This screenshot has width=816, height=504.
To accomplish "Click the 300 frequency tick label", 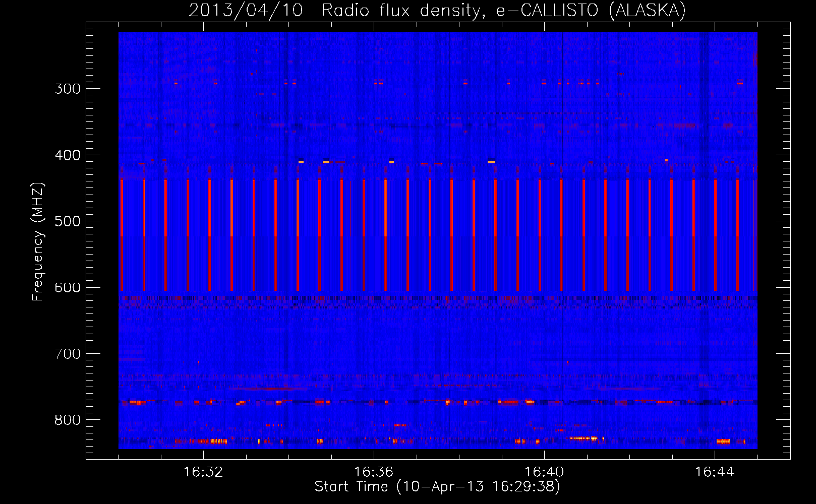I will click(x=68, y=89).
